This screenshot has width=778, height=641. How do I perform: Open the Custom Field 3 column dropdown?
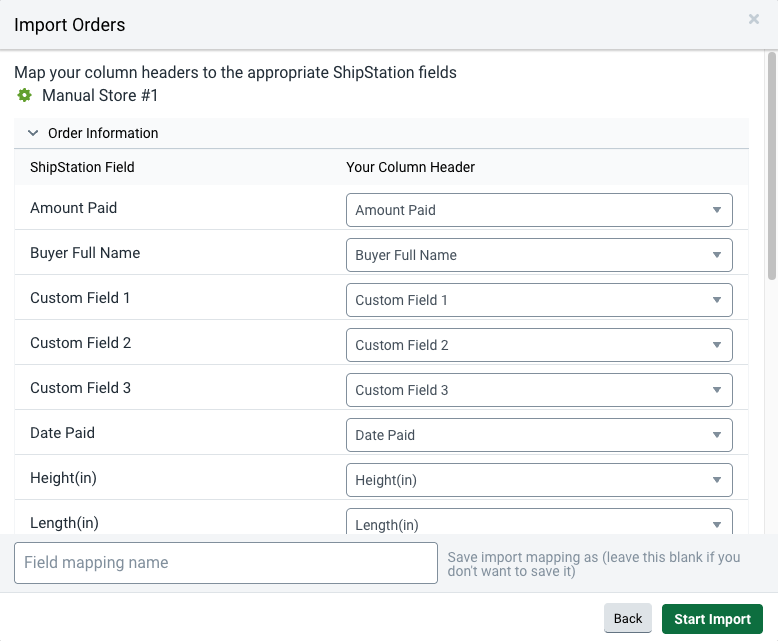point(539,390)
